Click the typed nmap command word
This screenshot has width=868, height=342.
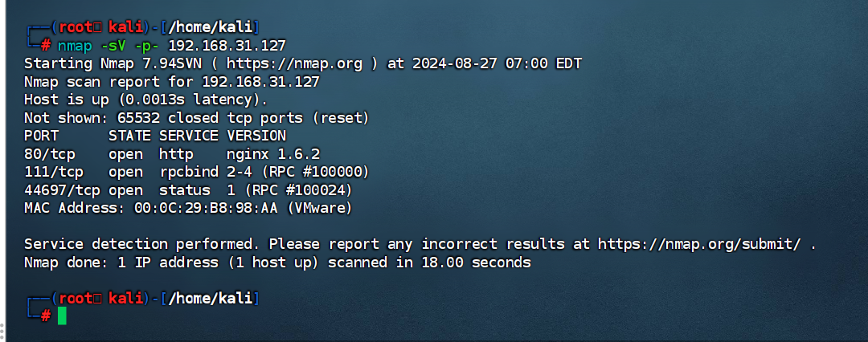75,45
